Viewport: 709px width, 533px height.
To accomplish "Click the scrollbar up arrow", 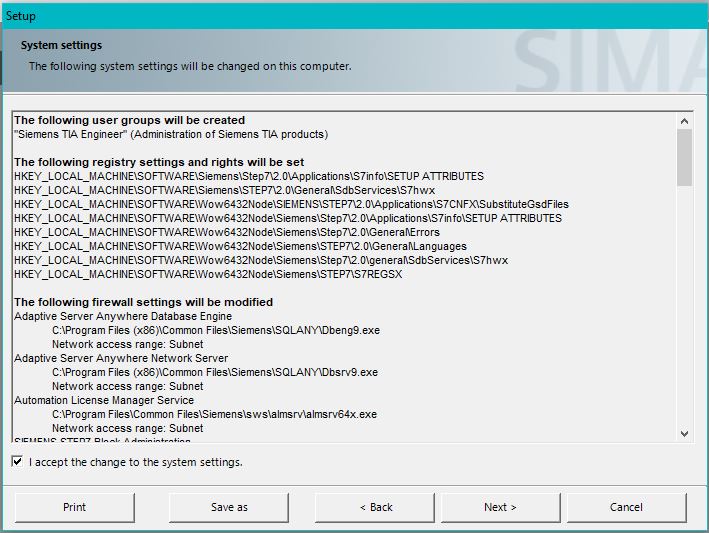I will tap(684, 121).
